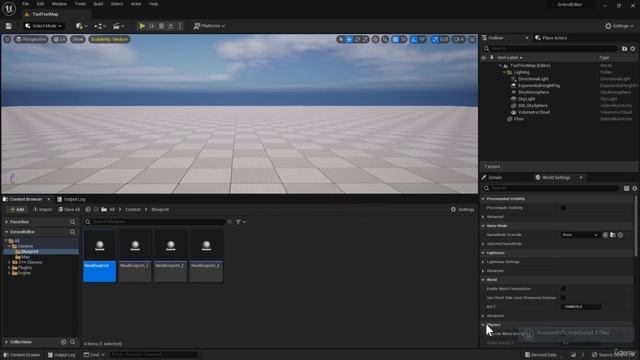The width and height of the screenshot is (640, 360).
Task: Select the viewport Select objects tool
Action: 340,39
